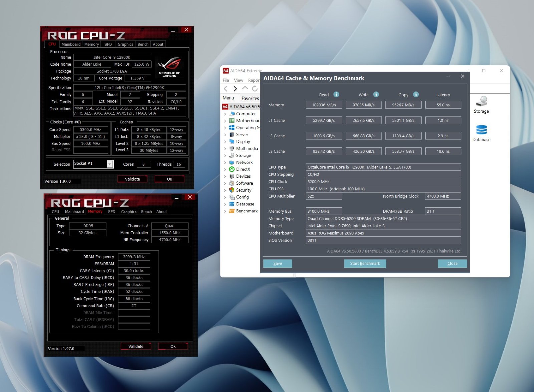Select the Server icon in AIDA64 tree

tap(232, 135)
